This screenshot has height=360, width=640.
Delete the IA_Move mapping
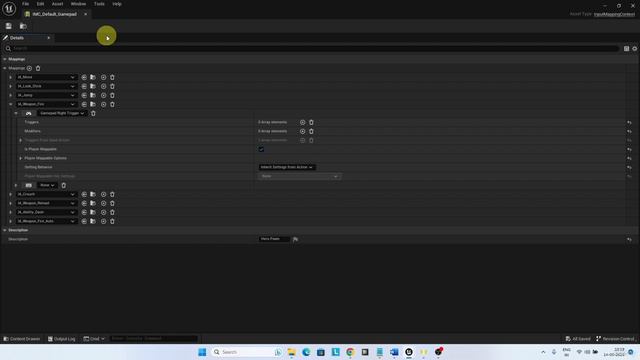pos(112,77)
